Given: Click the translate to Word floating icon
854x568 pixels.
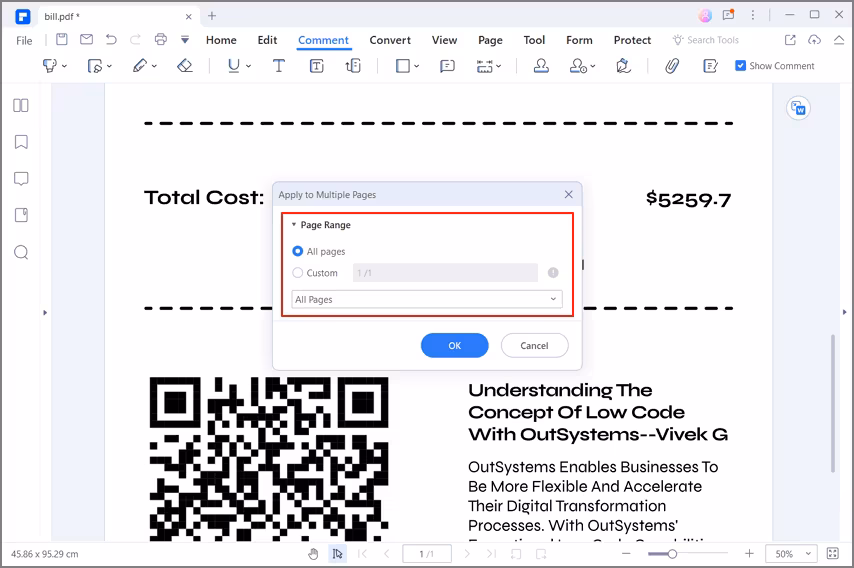Looking at the screenshot, I should click(x=798, y=108).
